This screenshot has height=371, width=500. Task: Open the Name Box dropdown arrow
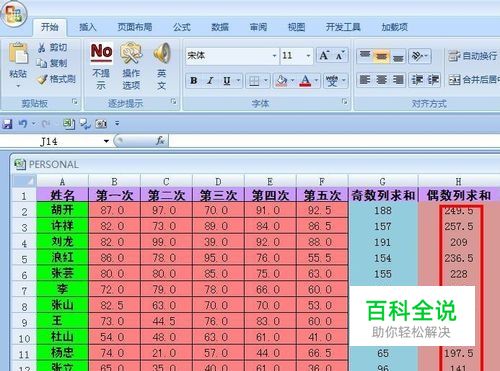(106, 141)
